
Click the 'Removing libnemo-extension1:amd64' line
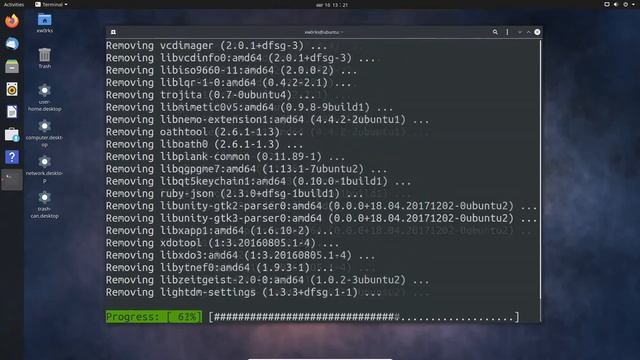click(x=267, y=120)
